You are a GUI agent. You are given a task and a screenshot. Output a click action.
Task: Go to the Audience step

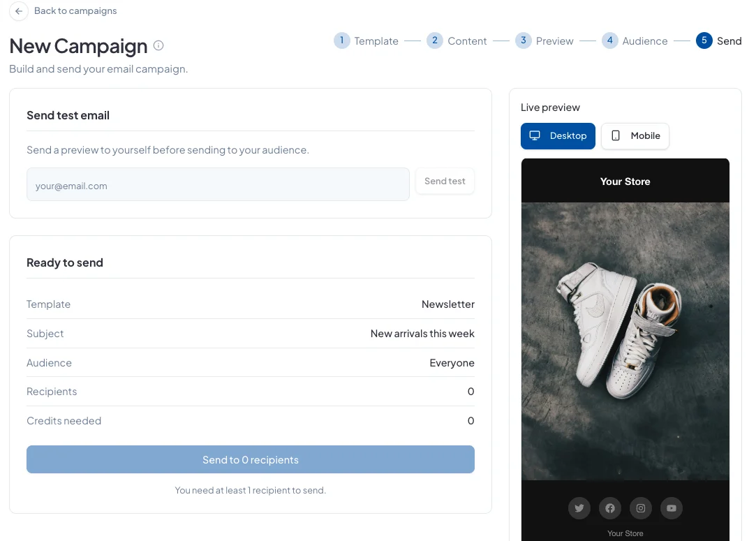pos(644,41)
